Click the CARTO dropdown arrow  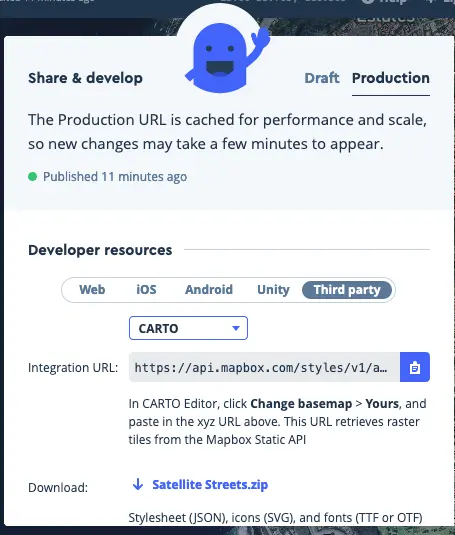[x=236, y=328]
